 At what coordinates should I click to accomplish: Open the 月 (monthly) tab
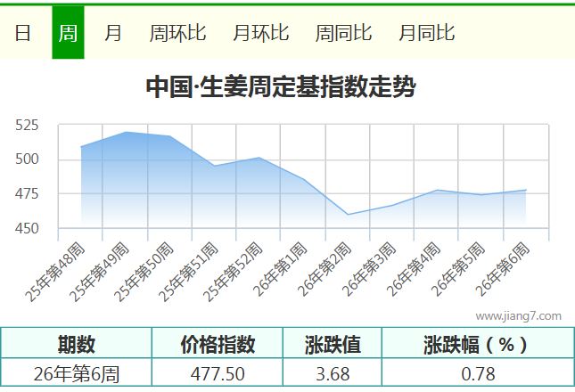(113, 33)
